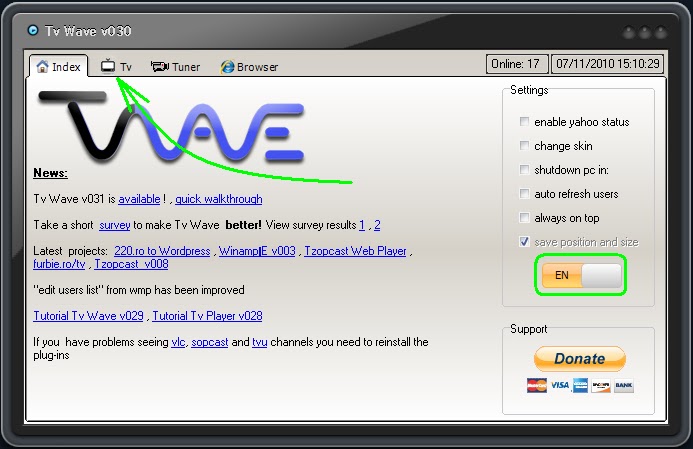Enable always on top checkbox
The width and height of the screenshot is (693, 449).
click(x=524, y=217)
